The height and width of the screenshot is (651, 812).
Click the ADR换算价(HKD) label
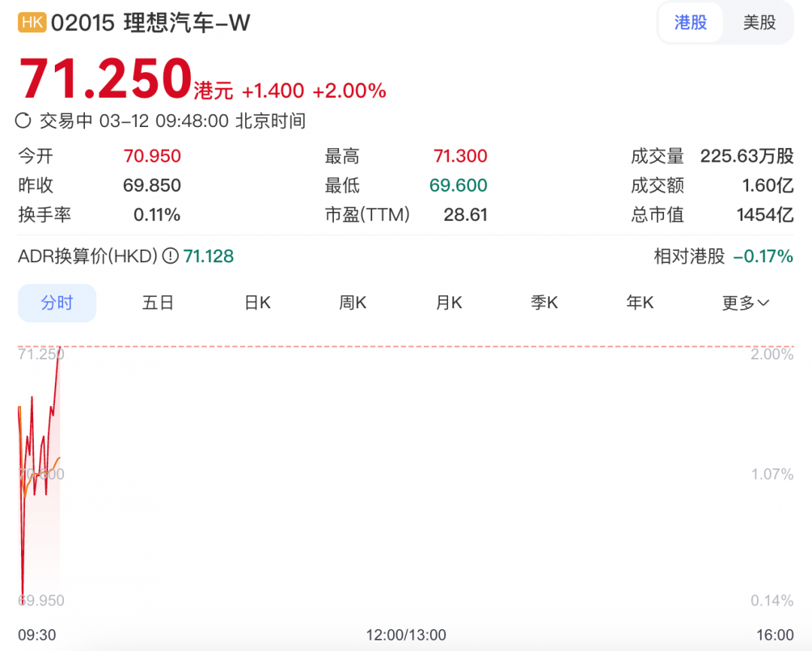[87, 256]
